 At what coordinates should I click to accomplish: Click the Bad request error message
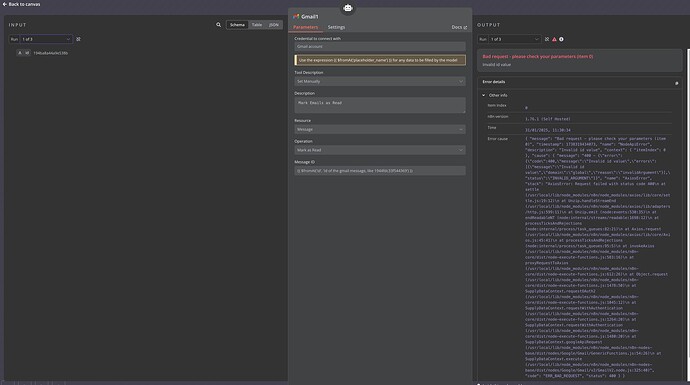pyautogui.click(x=537, y=56)
